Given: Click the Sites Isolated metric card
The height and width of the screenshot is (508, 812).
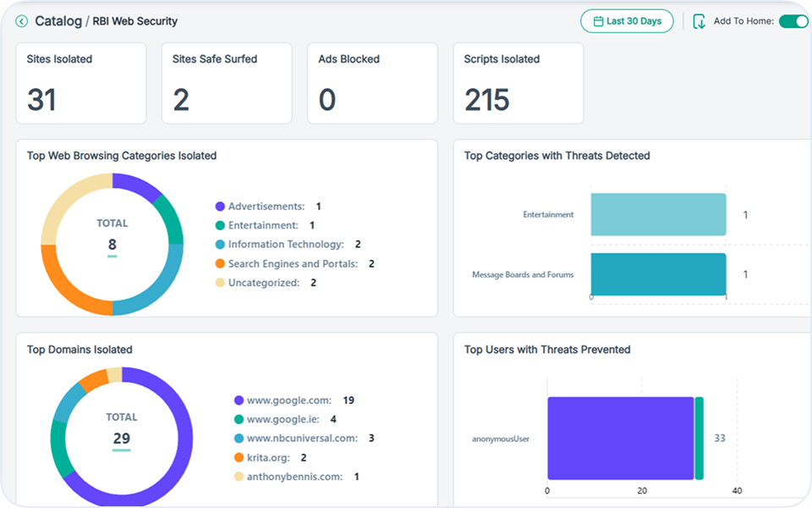Looking at the screenshot, I should [80, 83].
